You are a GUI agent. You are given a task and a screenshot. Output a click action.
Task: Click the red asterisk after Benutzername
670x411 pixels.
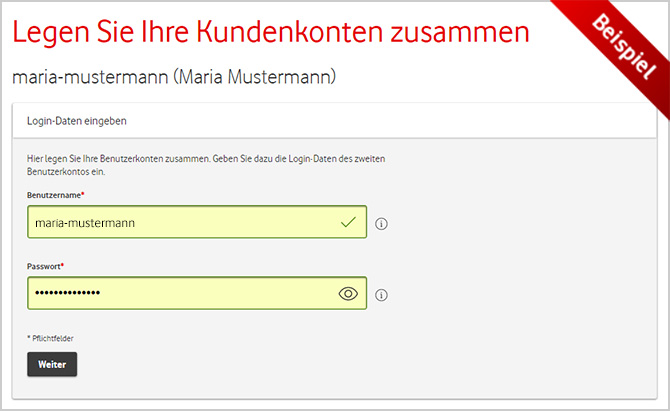pyautogui.click(x=83, y=194)
